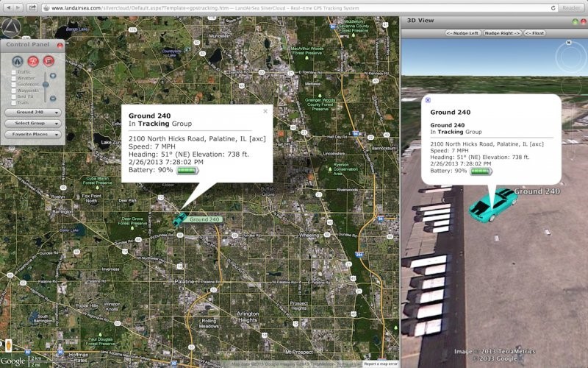588x368 pixels.
Task: Click the blue compass icon in Control Panel
Action: 18,60
